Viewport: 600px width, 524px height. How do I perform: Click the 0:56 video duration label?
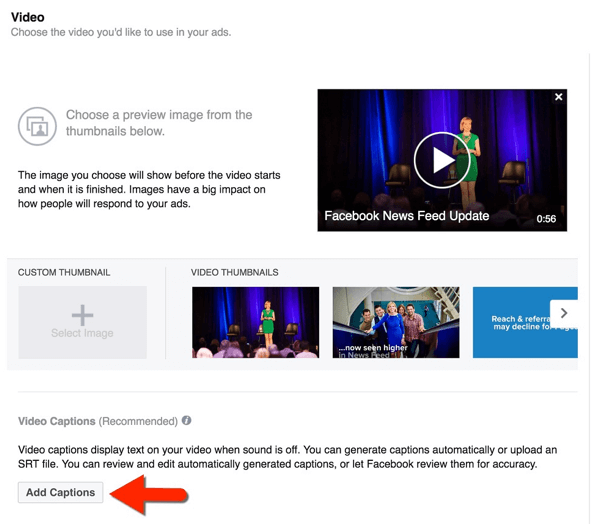(x=546, y=219)
